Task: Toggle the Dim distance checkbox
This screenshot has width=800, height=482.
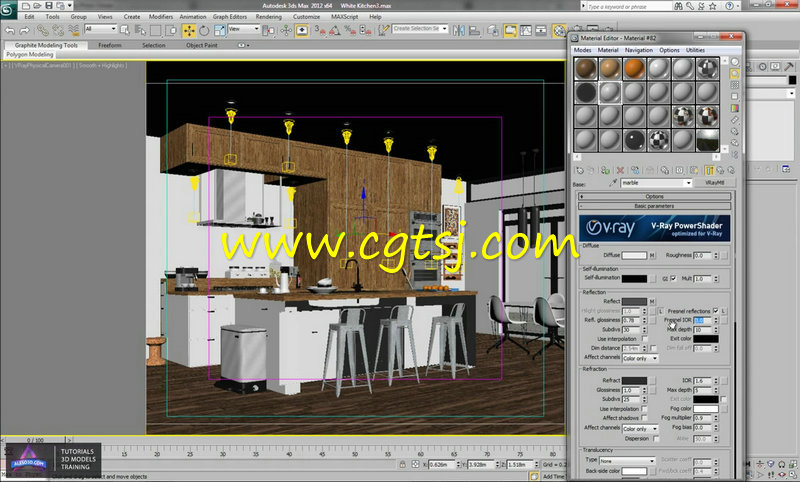Action: [x=654, y=348]
